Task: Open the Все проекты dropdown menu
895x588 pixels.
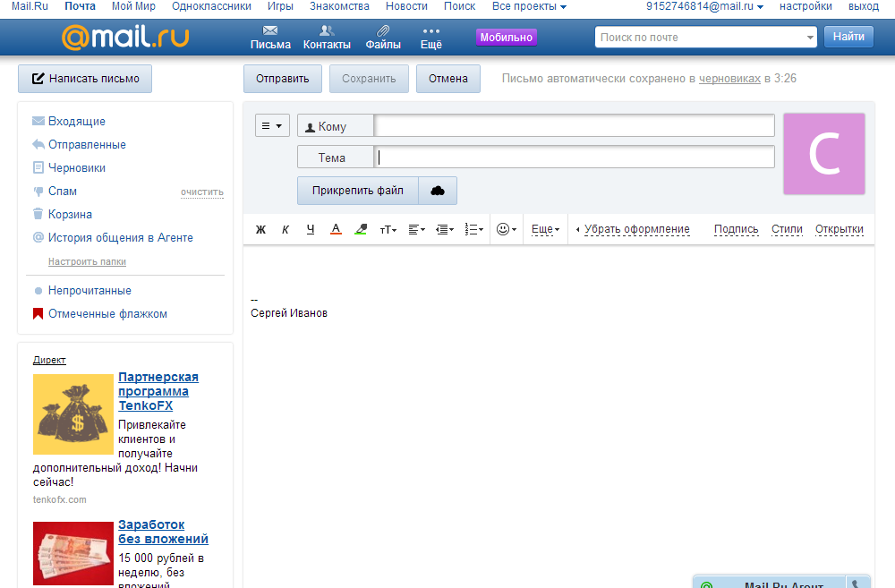Action: pos(529,6)
